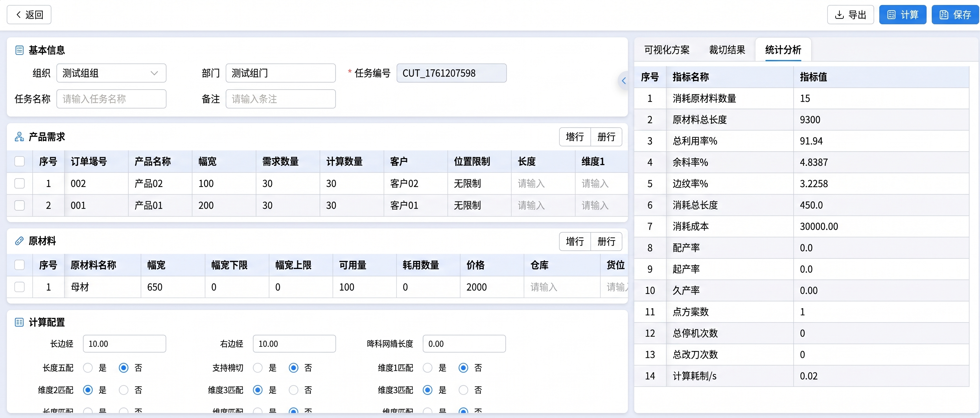This screenshot has width=980, height=418.
Task: Click 长度 input for order 002 row
Action: 543,183
